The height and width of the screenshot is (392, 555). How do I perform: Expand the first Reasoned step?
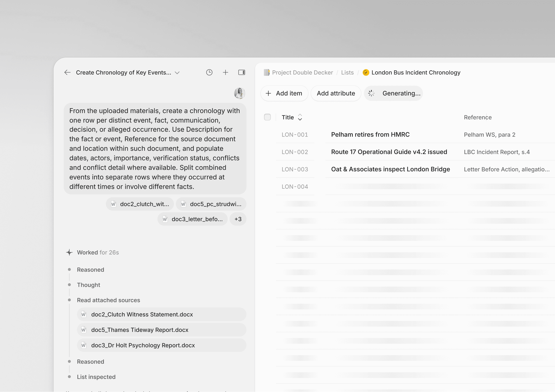90,270
